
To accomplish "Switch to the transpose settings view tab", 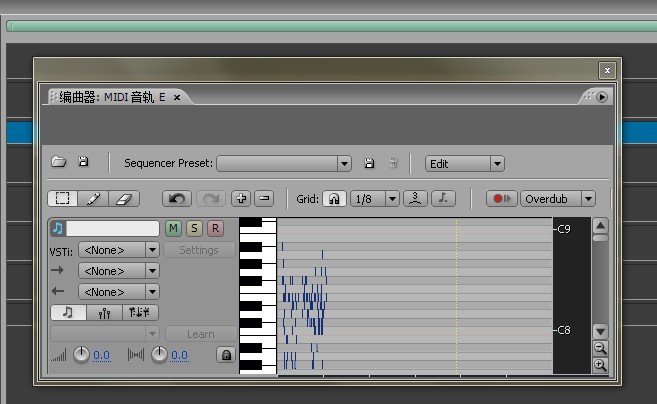I will (140, 312).
